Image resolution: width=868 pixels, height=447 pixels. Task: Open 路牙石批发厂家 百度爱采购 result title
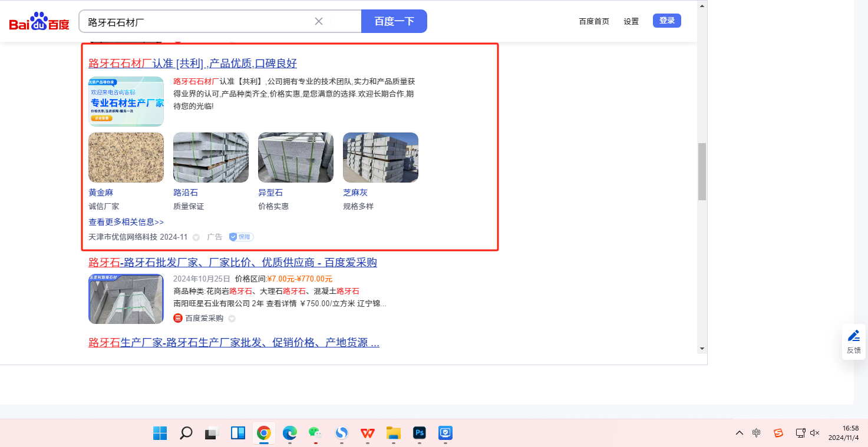tap(233, 262)
